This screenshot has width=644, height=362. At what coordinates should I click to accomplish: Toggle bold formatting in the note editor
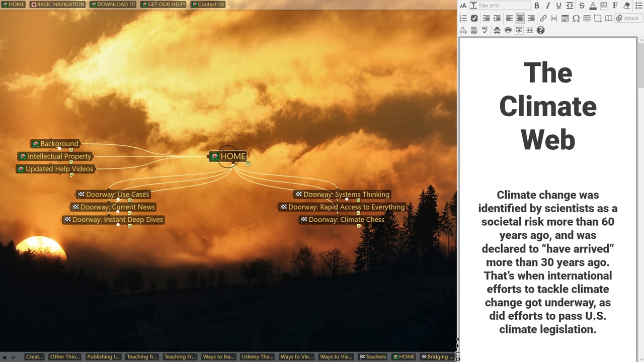coord(537,6)
